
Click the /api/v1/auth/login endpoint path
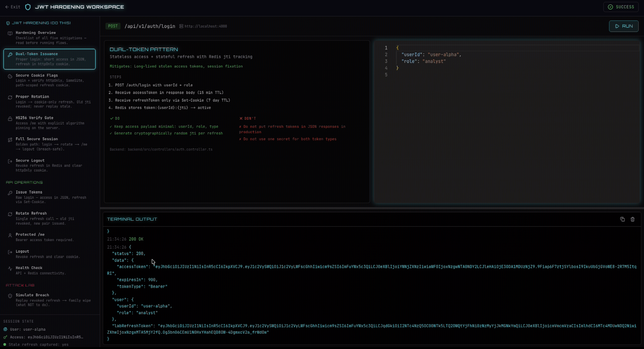pyautogui.click(x=150, y=26)
